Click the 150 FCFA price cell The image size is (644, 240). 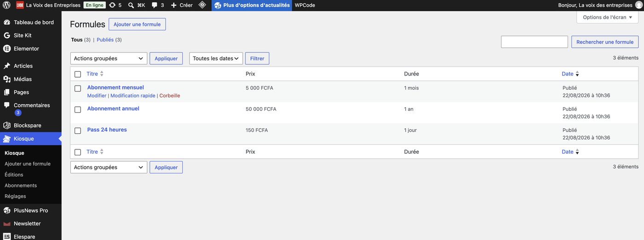coord(257,130)
